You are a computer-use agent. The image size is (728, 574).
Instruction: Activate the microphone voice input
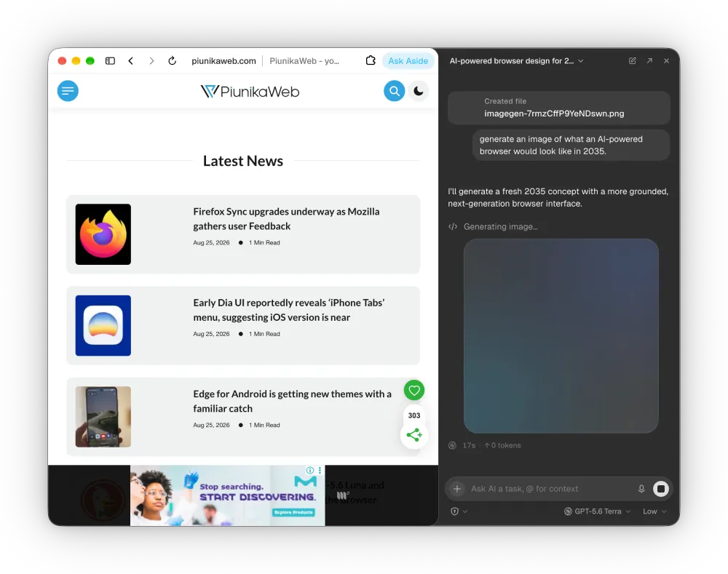[x=641, y=489]
